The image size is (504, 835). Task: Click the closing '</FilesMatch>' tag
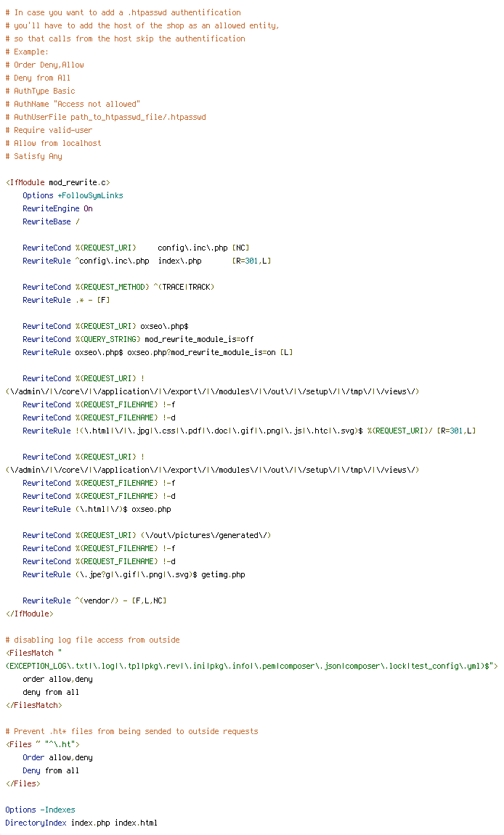click(x=33, y=705)
